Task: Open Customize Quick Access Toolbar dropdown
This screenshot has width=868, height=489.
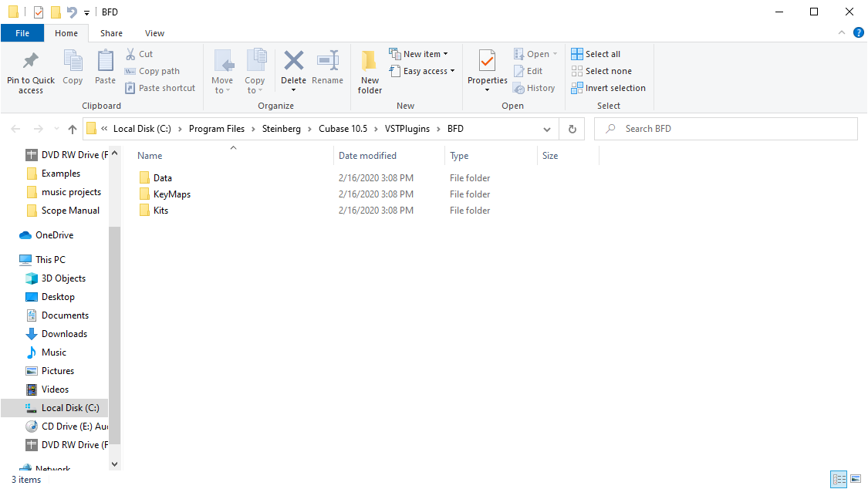Action: coord(87,12)
